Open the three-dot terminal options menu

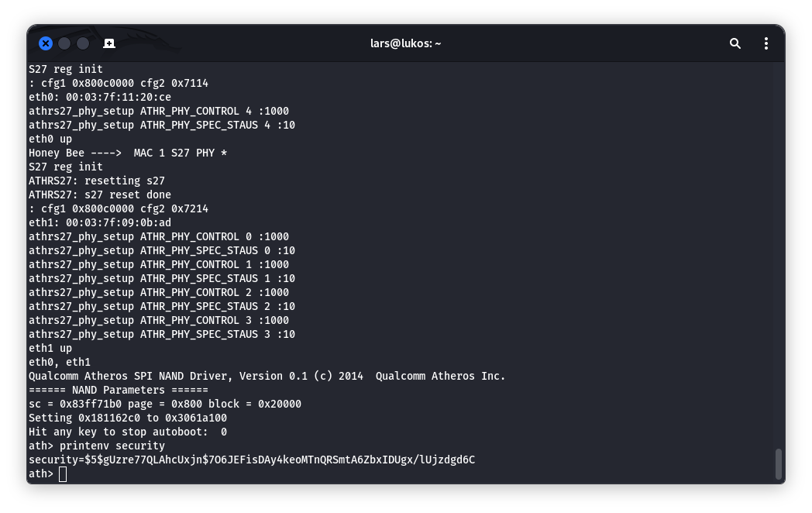coord(766,43)
